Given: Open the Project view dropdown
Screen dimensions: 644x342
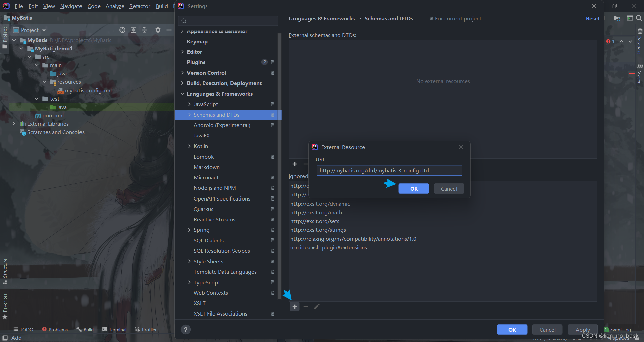Looking at the screenshot, I should click(30, 30).
